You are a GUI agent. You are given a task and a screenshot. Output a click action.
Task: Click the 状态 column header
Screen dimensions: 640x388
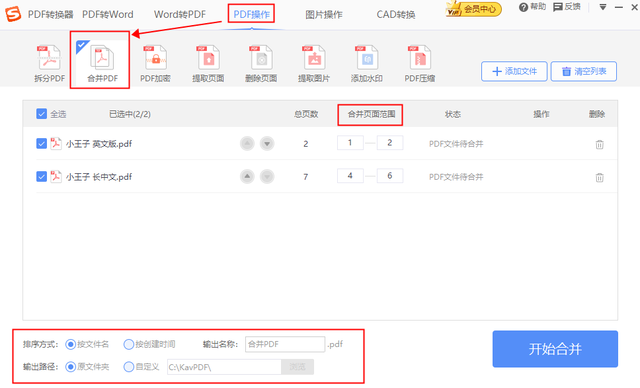click(453, 114)
